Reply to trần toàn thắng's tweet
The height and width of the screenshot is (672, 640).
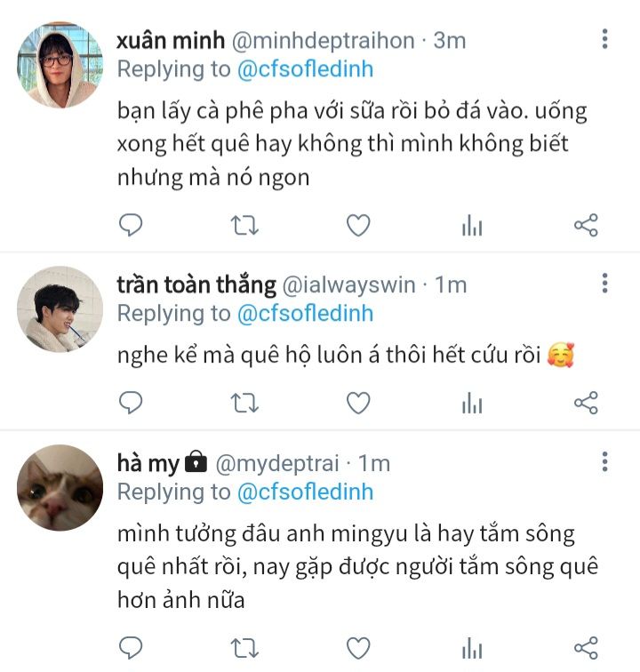[x=131, y=404]
